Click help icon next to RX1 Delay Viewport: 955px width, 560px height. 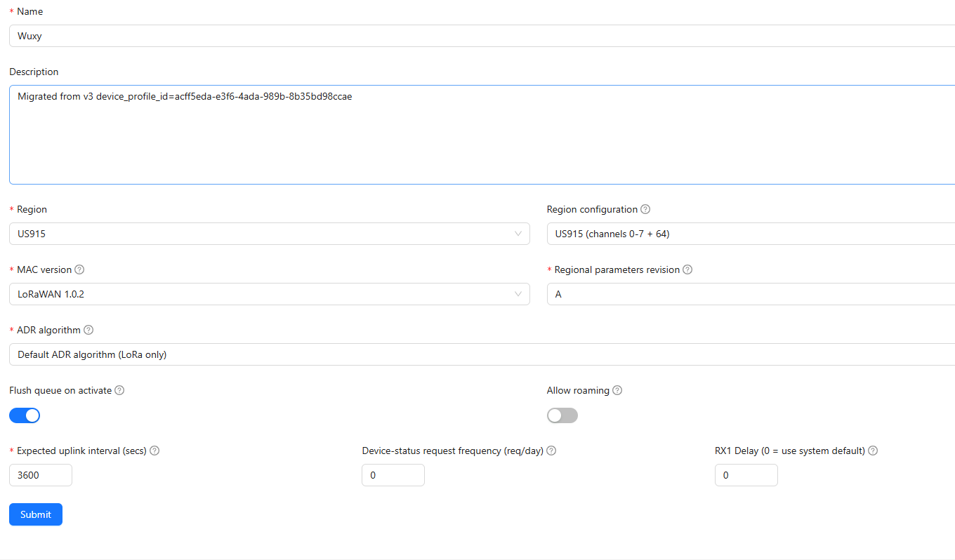pyautogui.click(x=873, y=451)
